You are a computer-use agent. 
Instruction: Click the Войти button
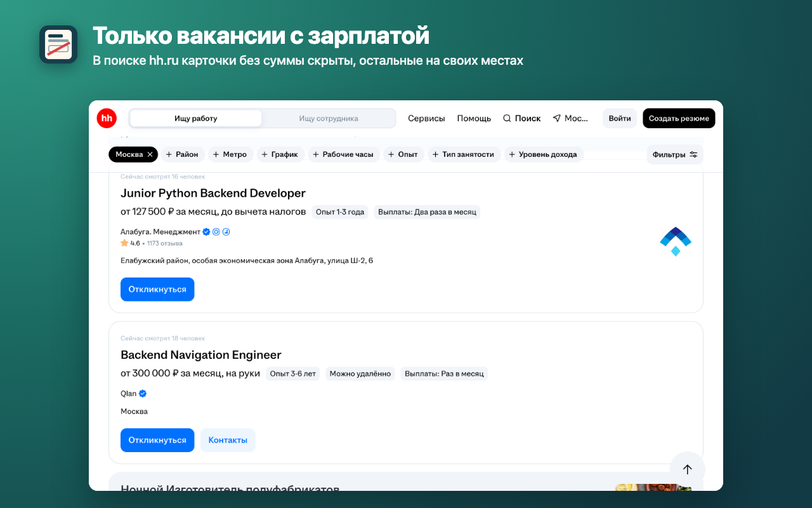(x=620, y=118)
